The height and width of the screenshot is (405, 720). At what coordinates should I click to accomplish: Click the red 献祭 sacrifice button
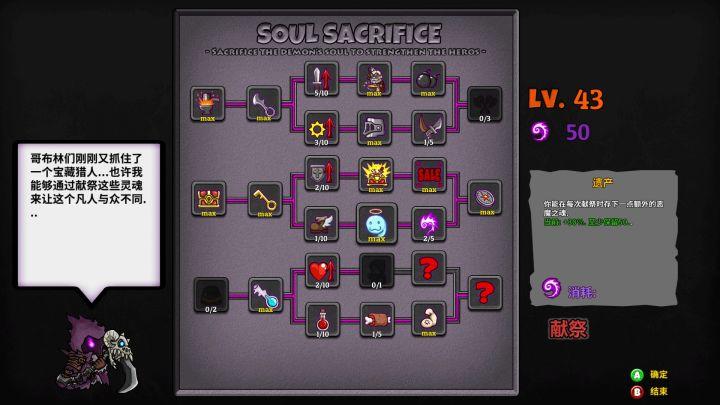[x=568, y=329]
